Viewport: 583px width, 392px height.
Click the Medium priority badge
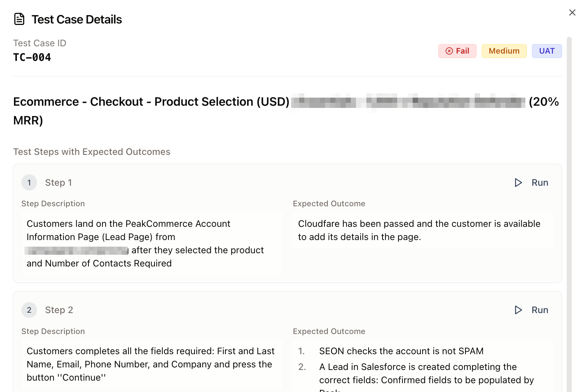[504, 51]
